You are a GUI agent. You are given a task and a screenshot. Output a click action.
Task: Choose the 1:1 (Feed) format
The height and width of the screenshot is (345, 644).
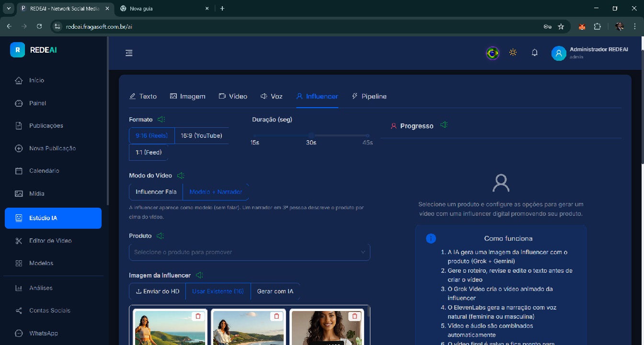(x=149, y=152)
